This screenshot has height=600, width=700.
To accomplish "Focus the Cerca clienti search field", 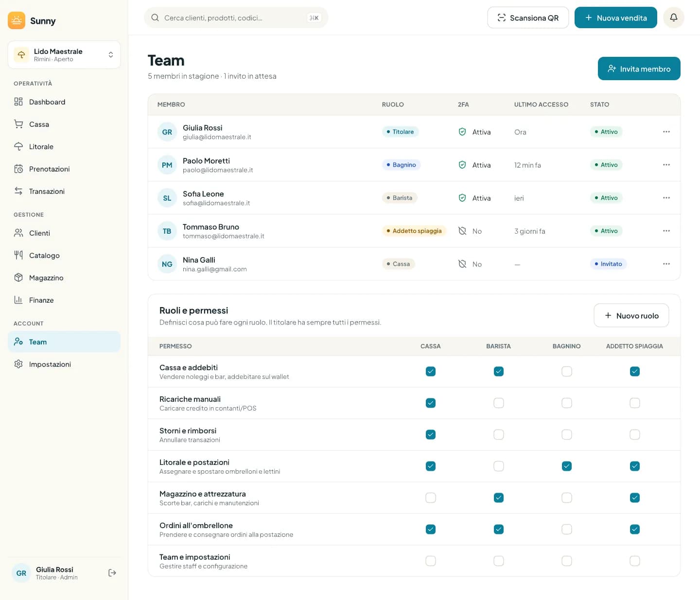I will click(x=236, y=17).
